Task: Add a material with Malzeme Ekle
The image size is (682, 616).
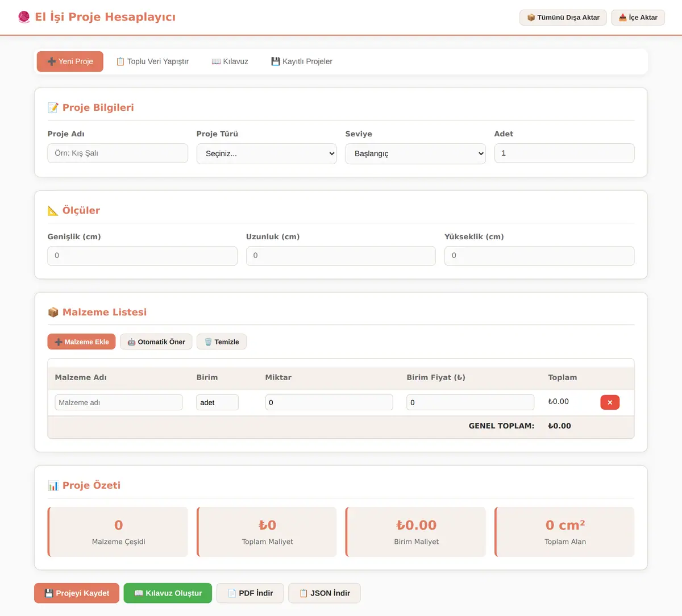Action: [82, 342]
